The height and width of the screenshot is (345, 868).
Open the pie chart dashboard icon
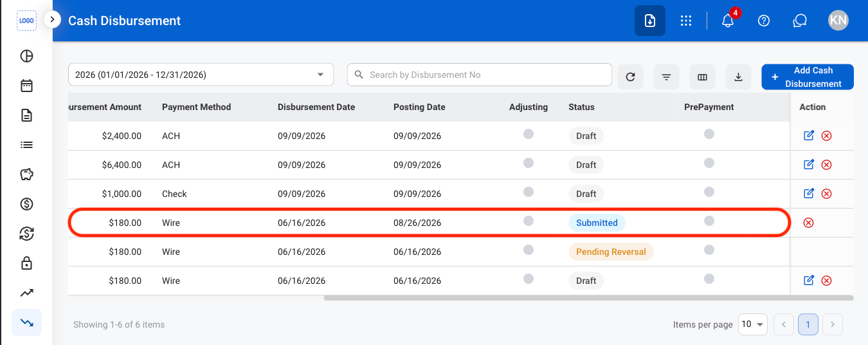[26, 56]
